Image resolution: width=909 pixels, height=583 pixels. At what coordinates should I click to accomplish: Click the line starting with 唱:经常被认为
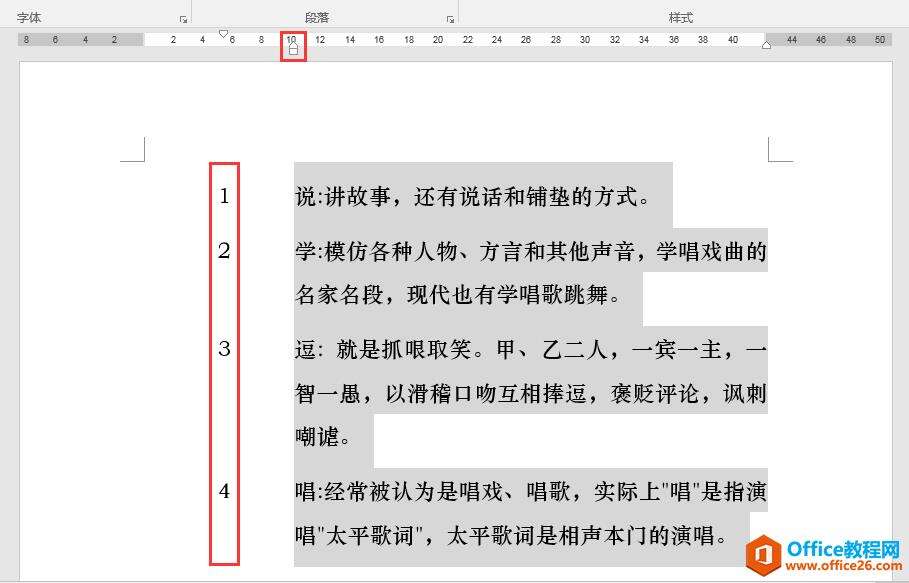[x=531, y=491]
